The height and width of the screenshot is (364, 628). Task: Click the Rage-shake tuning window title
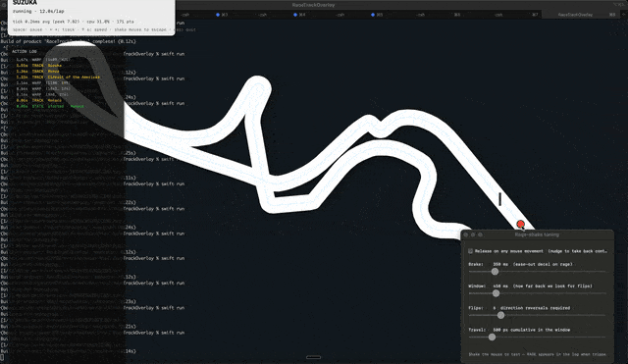pyautogui.click(x=537, y=234)
